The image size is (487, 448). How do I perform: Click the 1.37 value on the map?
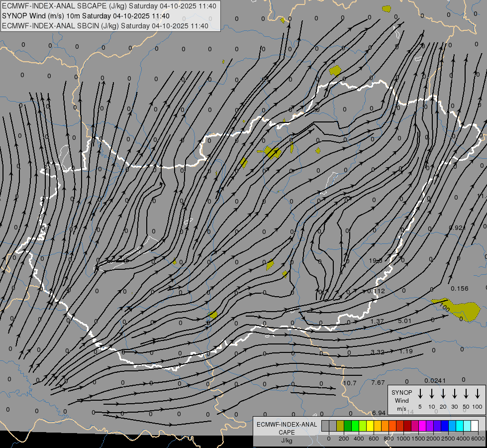click(x=378, y=321)
